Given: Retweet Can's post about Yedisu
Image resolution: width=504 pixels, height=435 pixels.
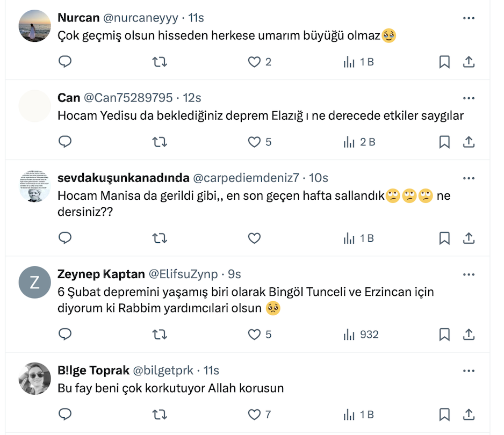Looking at the screenshot, I should click(x=160, y=142).
